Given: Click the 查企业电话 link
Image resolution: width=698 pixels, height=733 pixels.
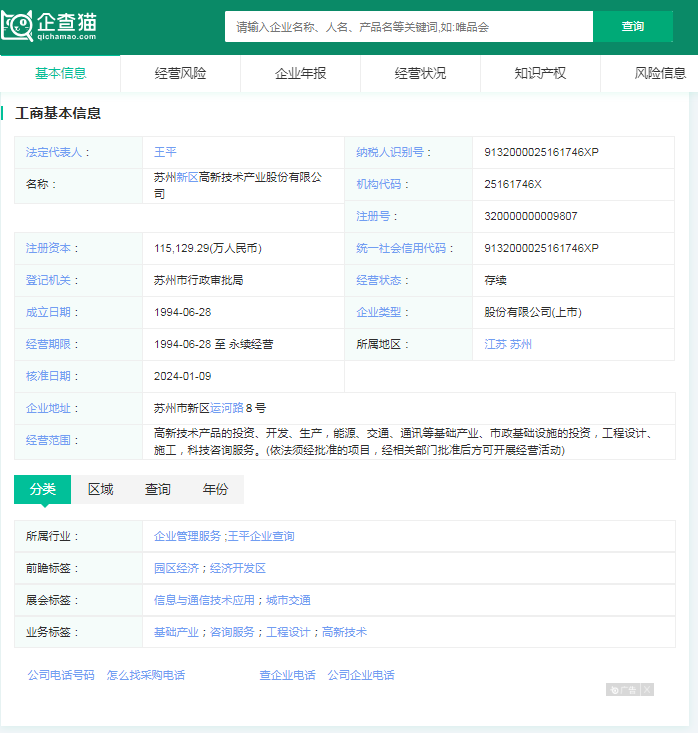Looking at the screenshot, I should (287, 675).
